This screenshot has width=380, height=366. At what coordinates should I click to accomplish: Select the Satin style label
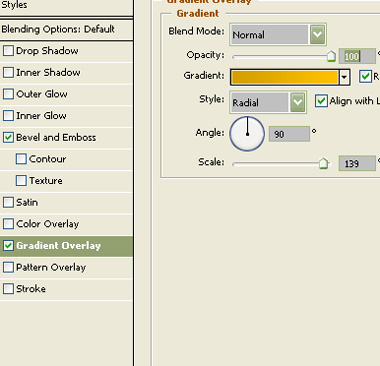click(27, 202)
